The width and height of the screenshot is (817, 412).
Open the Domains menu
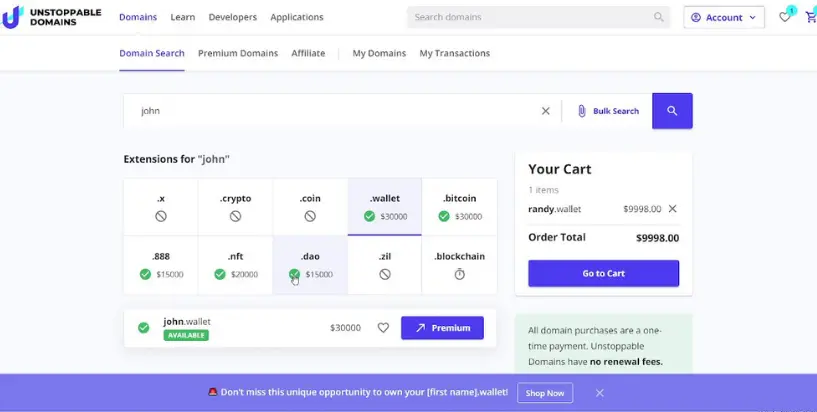click(138, 17)
